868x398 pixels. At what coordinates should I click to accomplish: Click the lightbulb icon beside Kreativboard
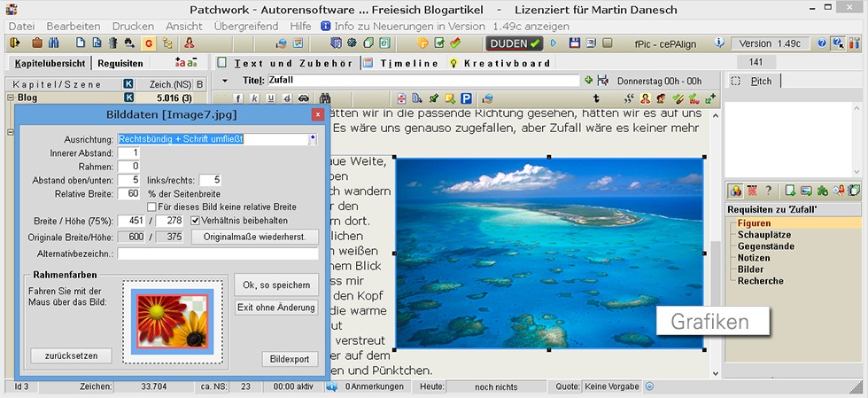[x=453, y=63]
